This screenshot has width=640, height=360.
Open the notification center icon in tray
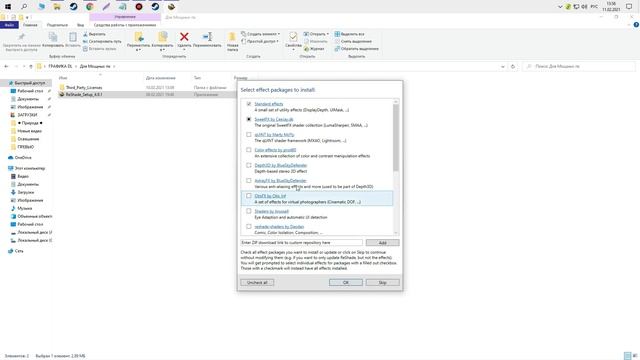pyautogui.click(x=629, y=7)
